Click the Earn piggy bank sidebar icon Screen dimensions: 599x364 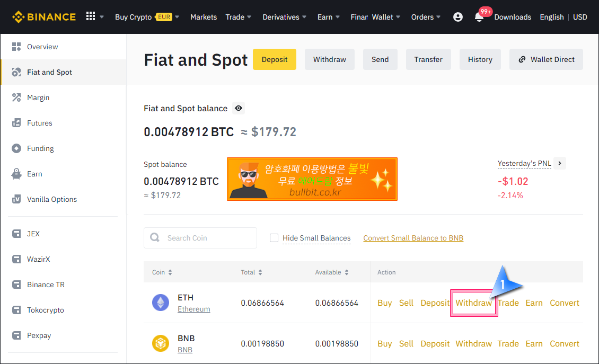coord(16,174)
